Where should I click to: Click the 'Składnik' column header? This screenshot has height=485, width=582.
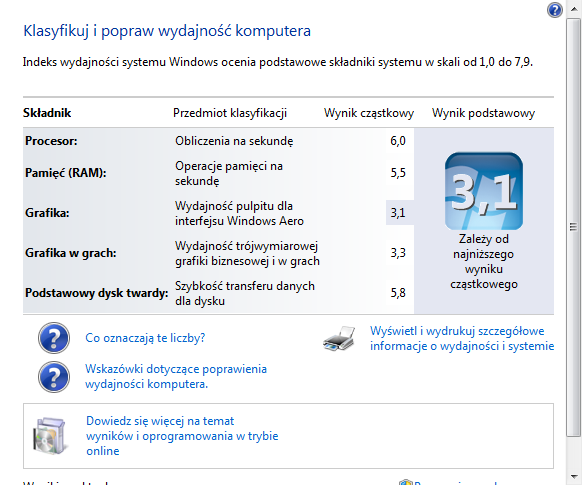(47, 113)
